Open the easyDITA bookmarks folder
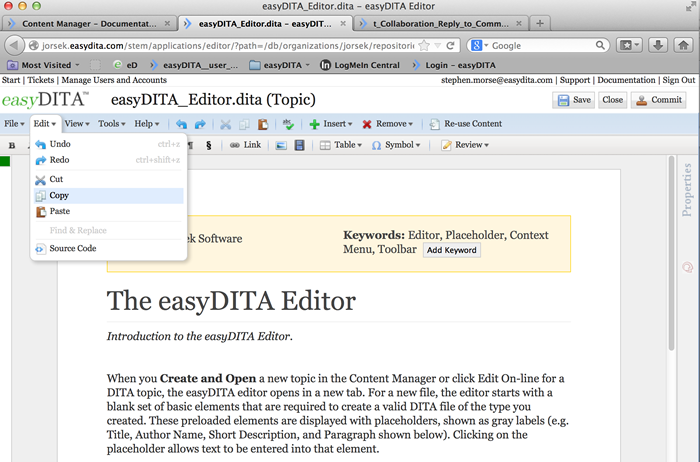This screenshot has height=462, width=700. [279, 65]
